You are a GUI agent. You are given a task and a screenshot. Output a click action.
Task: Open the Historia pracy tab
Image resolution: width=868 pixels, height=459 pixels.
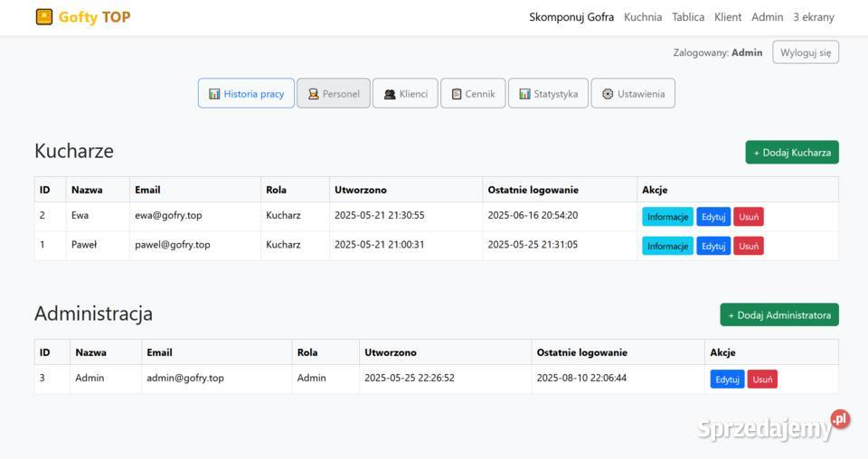pyautogui.click(x=246, y=93)
